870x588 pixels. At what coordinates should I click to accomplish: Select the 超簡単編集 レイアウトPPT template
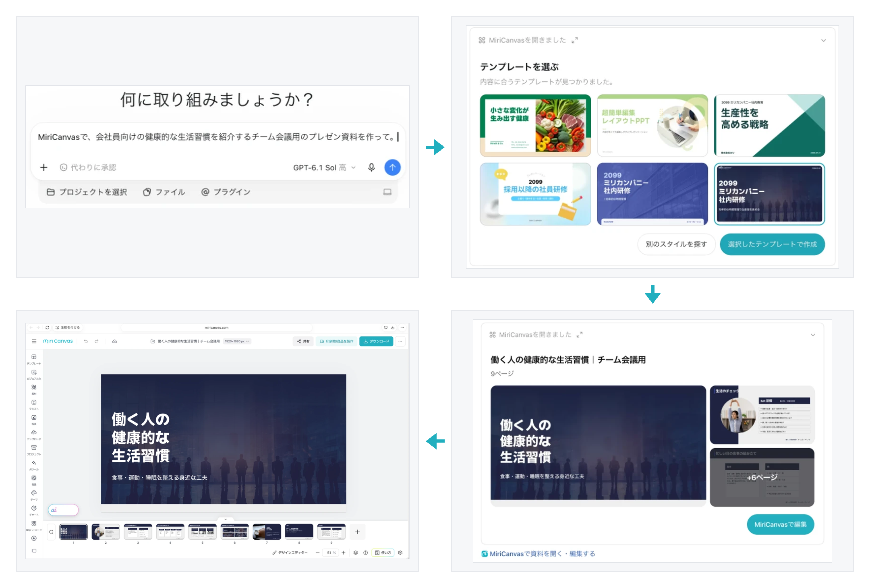652,126
